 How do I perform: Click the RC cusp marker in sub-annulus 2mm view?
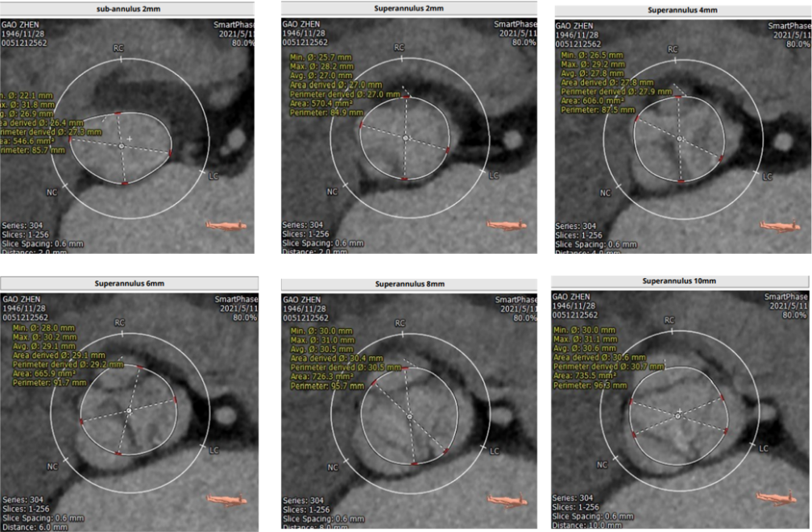point(118,48)
